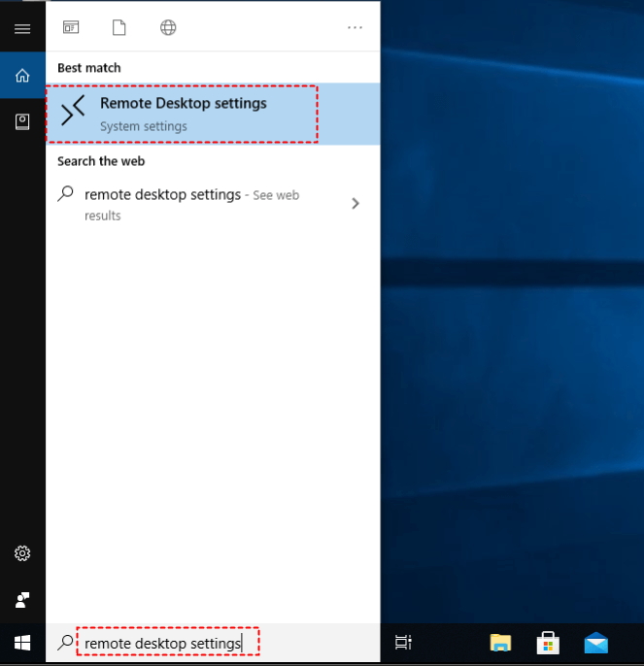The width and height of the screenshot is (644, 666).
Task: Click the 'Best match' heading text
Action: tap(89, 68)
